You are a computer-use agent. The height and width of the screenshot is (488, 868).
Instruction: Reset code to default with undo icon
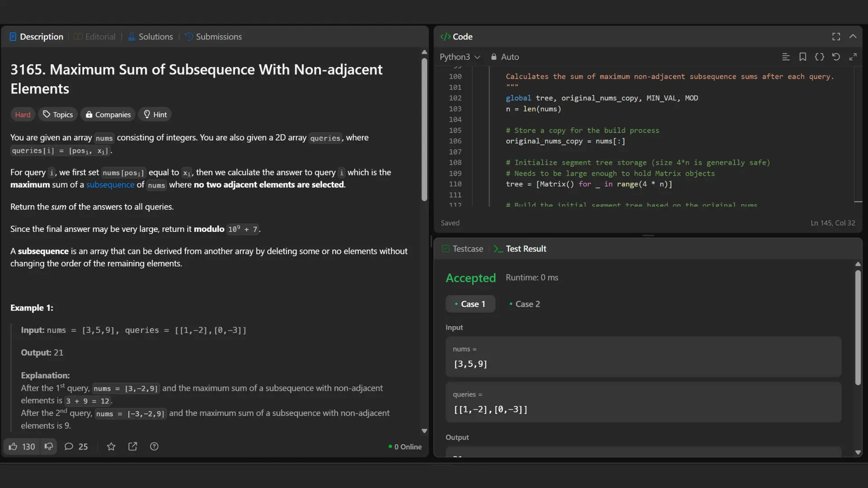836,57
